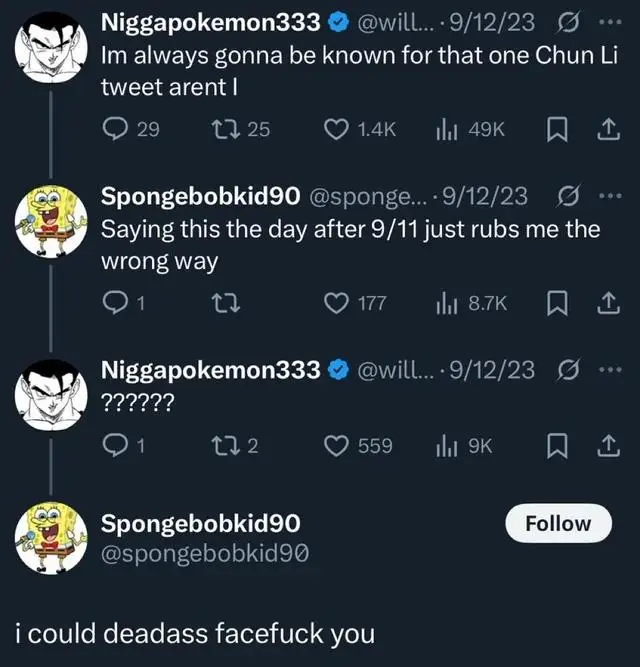Screen dimensions: 640x667
Task: Follow Spongebobkid90
Action: pos(558,523)
